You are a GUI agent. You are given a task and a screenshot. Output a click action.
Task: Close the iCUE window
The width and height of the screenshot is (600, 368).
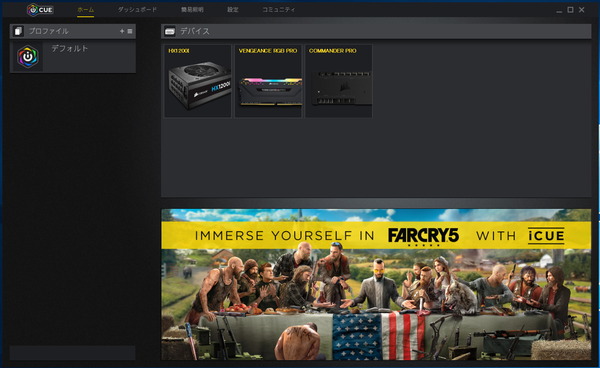(582, 10)
